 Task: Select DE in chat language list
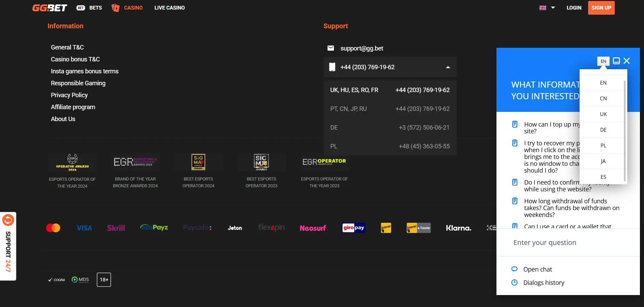click(x=603, y=130)
